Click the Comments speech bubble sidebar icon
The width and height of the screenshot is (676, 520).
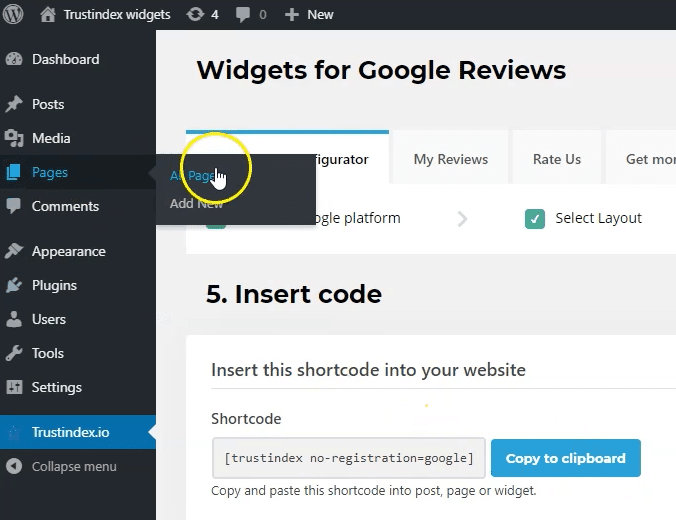click(x=13, y=206)
